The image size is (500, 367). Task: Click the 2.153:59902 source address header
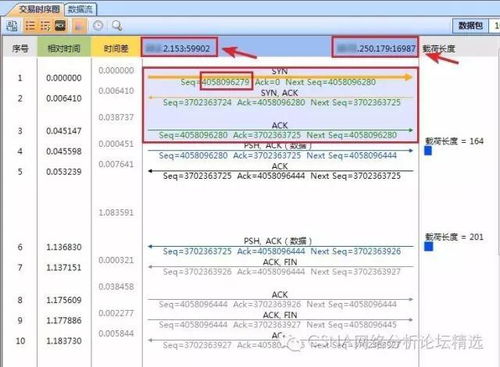(x=179, y=47)
